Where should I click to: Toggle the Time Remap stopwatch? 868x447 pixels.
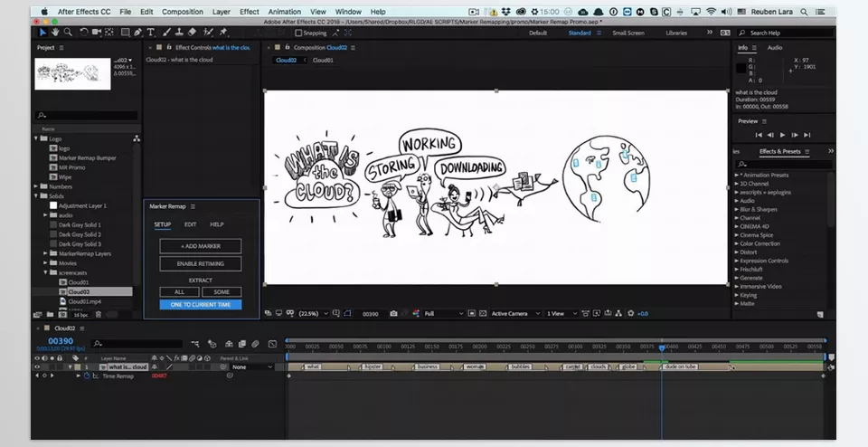coord(87,376)
